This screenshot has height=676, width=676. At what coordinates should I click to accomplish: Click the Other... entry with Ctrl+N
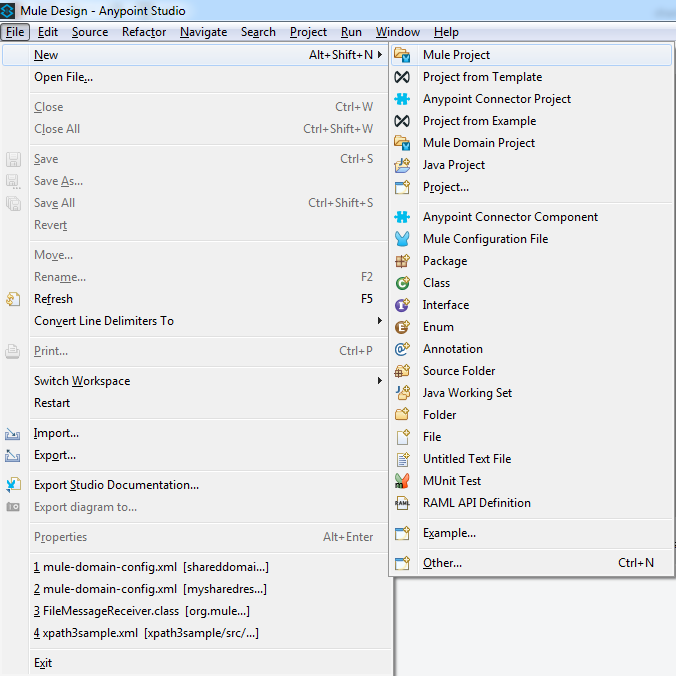(531, 563)
